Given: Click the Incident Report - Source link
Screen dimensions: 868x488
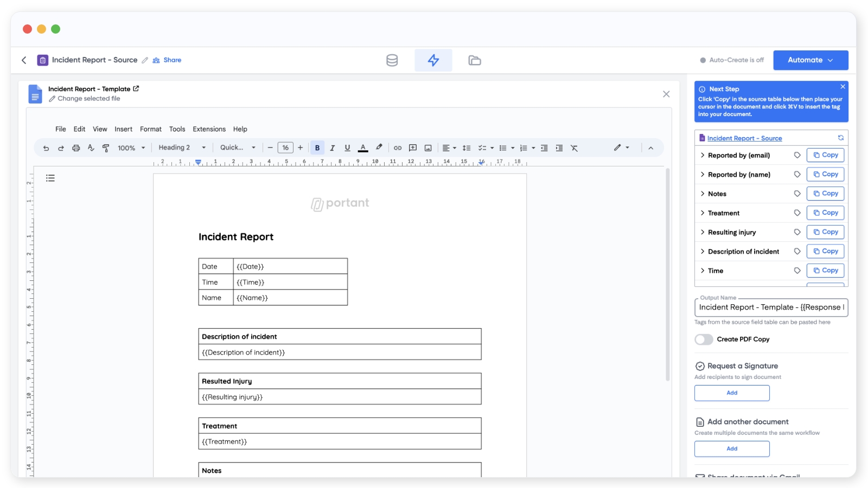Looking at the screenshot, I should (744, 138).
